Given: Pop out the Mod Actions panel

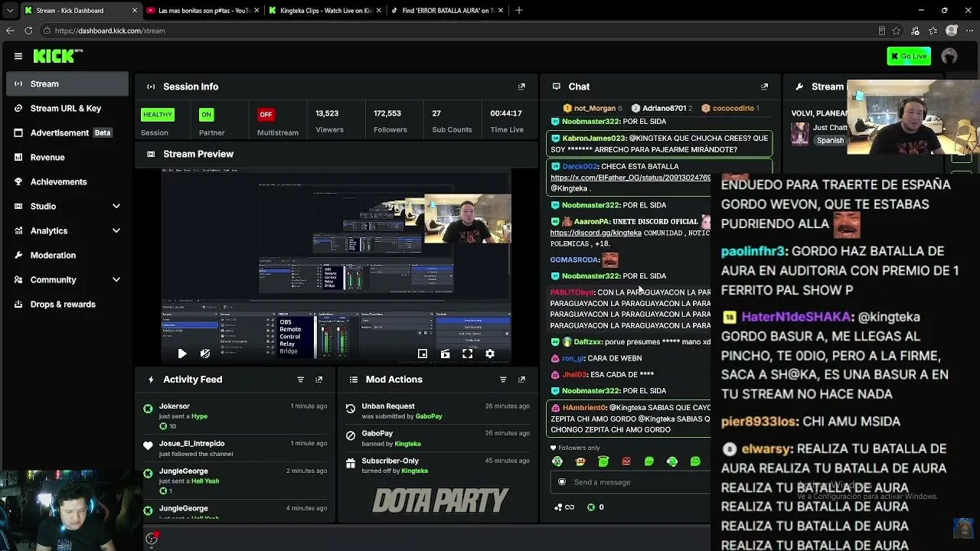Looking at the screenshot, I should (521, 380).
